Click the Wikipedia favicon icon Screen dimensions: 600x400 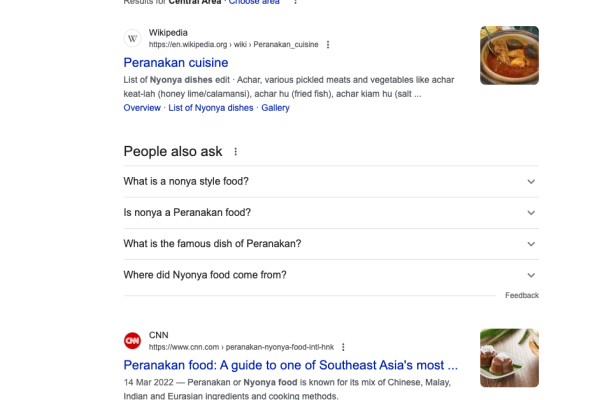pos(132,38)
